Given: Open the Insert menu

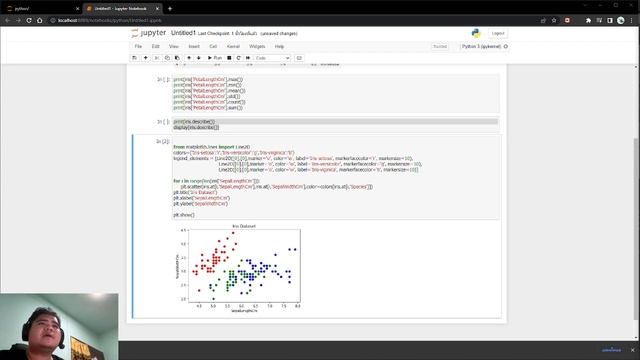Looking at the screenshot, I should 194,47.
